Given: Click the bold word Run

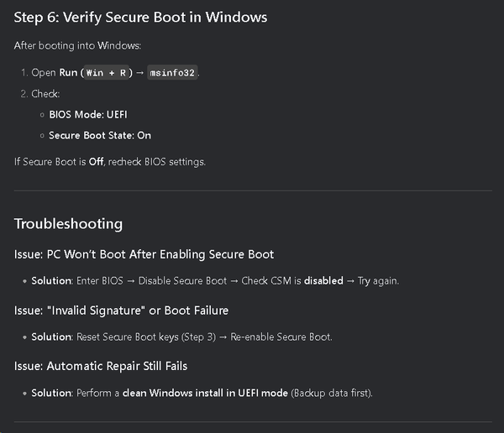Looking at the screenshot, I should [68, 73].
